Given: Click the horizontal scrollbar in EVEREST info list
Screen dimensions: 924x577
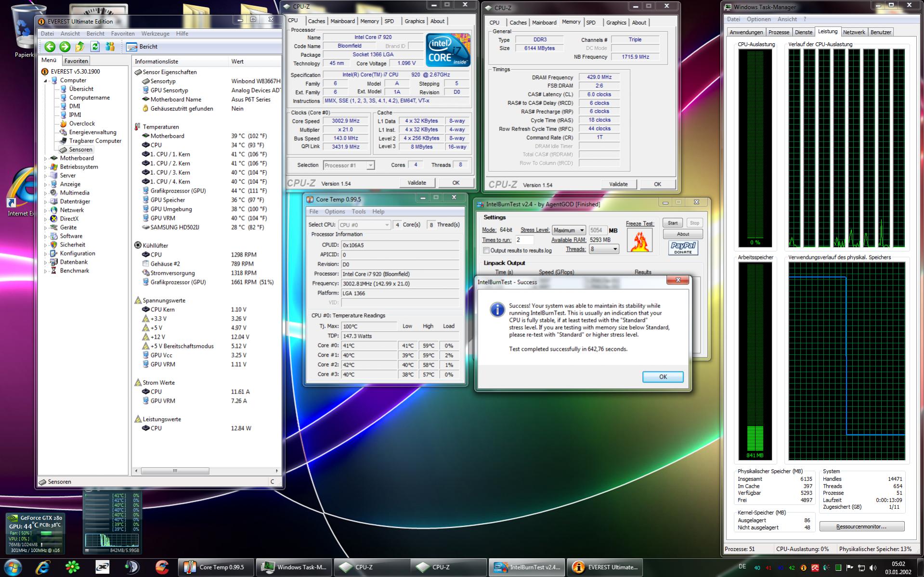Looking at the screenshot, I should (175, 471).
